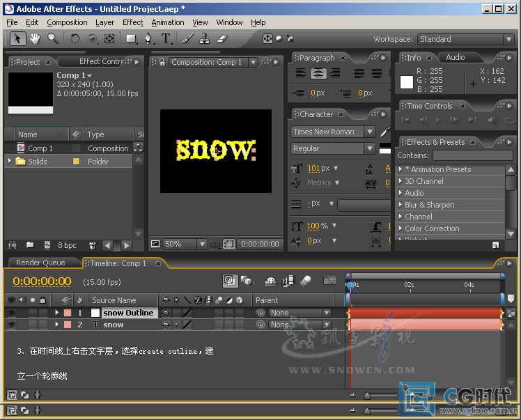Click Always Preview This View icon
The image size is (521, 420).
155,244
